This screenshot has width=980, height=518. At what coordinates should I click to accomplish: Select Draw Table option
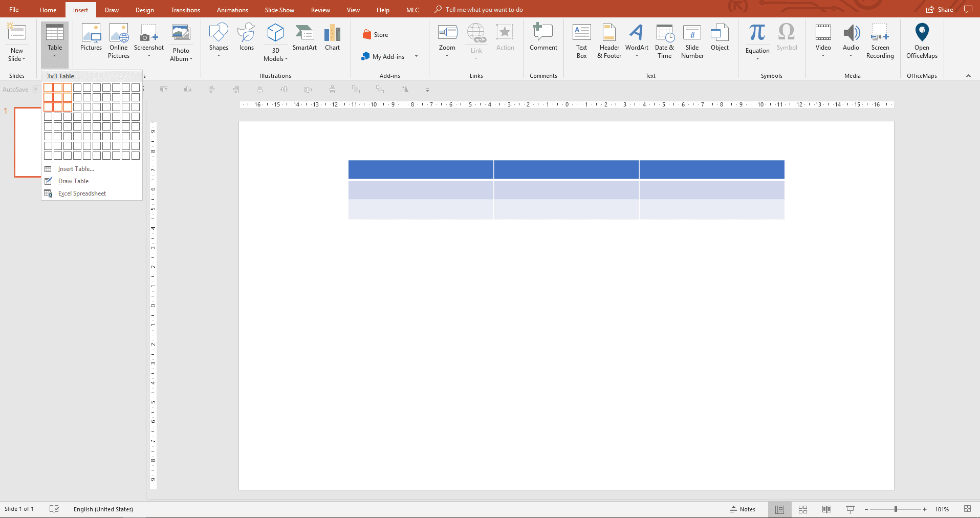tap(72, 181)
